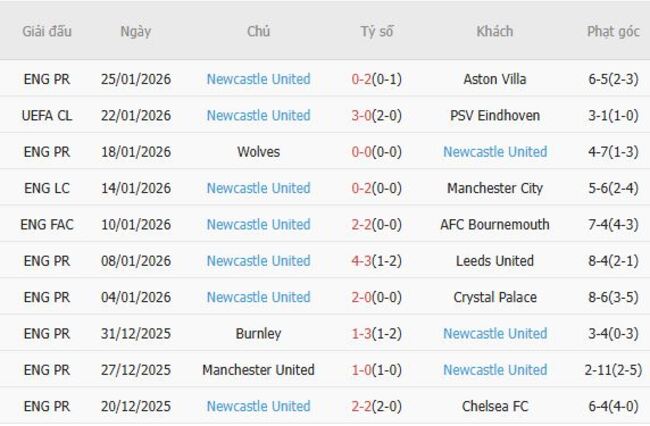Click Newcastle United link in 25/01/2026 row
The image size is (650, 426).
(258, 79)
